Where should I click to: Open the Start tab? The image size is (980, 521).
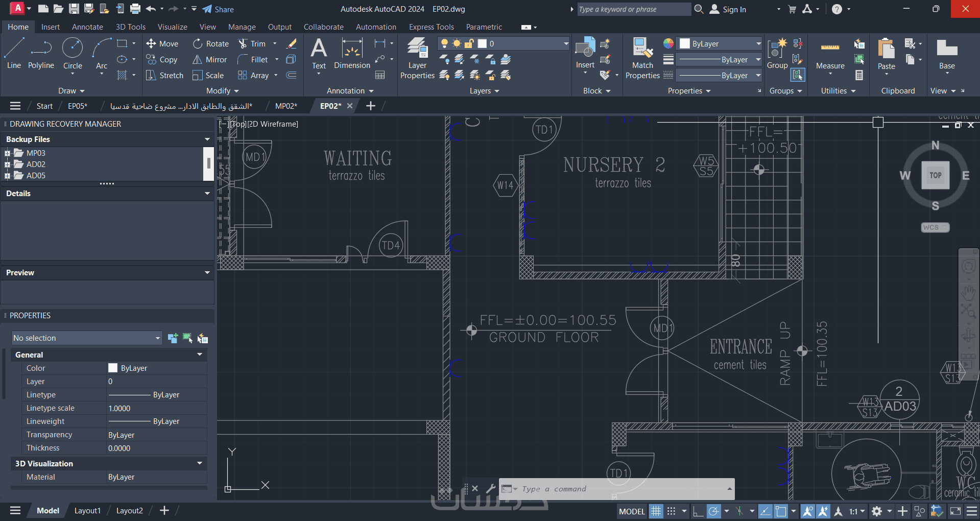click(x=44, y=106)
